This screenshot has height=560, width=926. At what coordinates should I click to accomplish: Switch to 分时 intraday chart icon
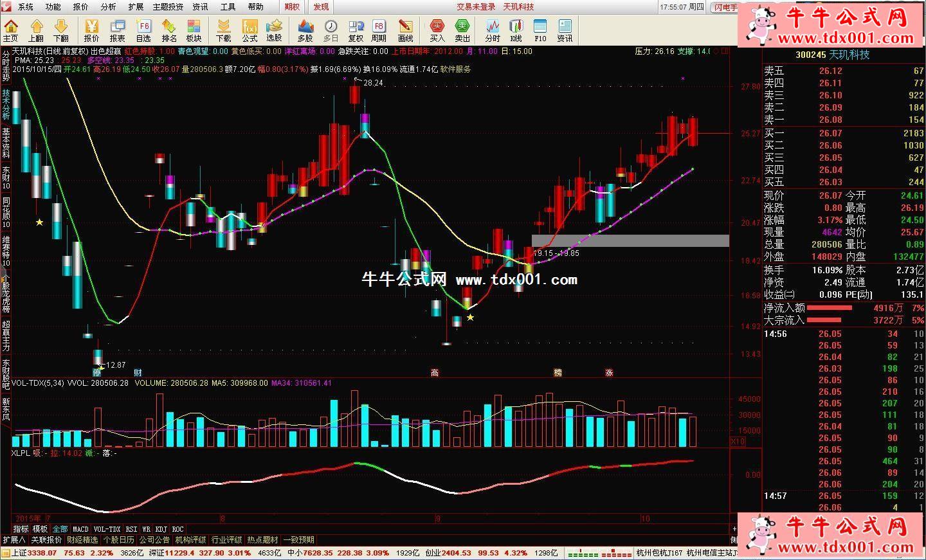point(493,30)
